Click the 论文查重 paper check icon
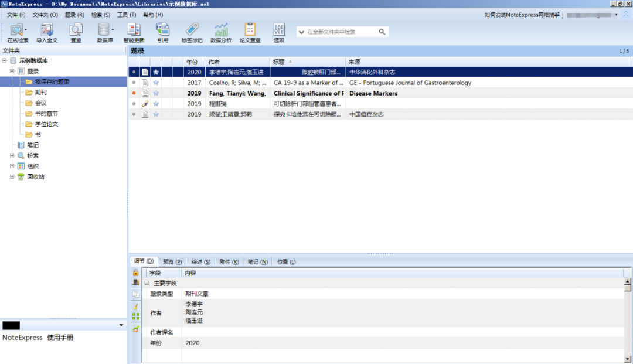 tap(250, 33)
